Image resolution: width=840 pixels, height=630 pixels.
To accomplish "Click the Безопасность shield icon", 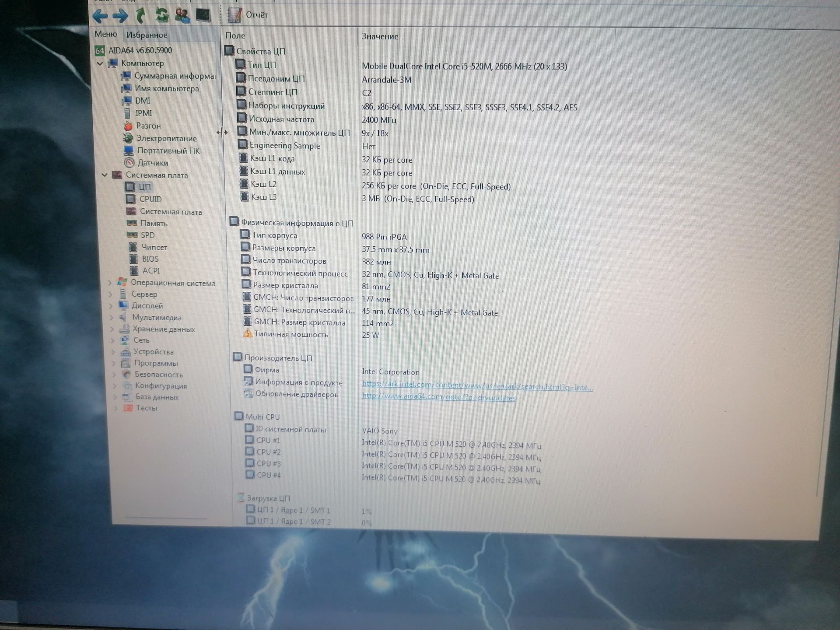I will click(127, 374).
